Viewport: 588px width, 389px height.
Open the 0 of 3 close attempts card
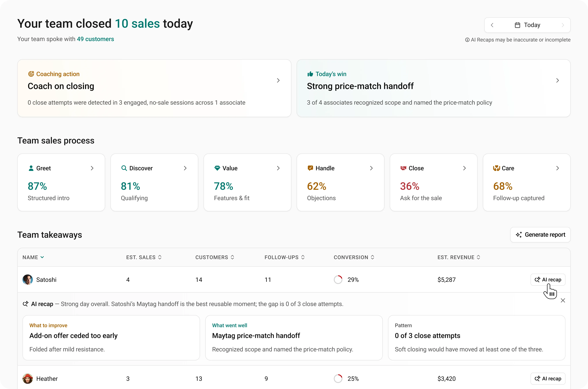tap(477, 338)
